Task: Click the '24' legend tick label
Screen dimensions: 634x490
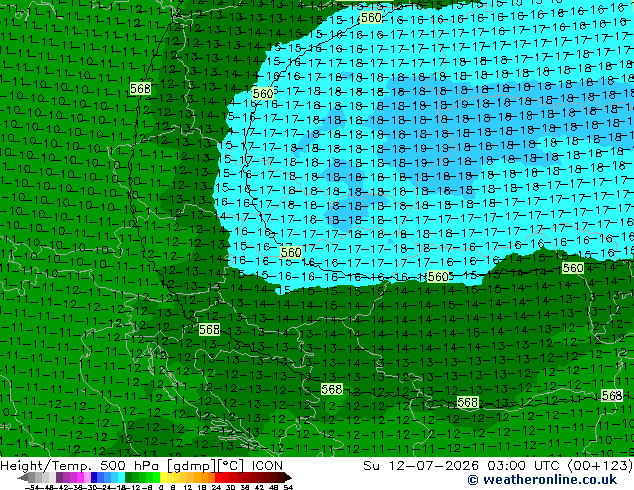Action: click(216, 487)
